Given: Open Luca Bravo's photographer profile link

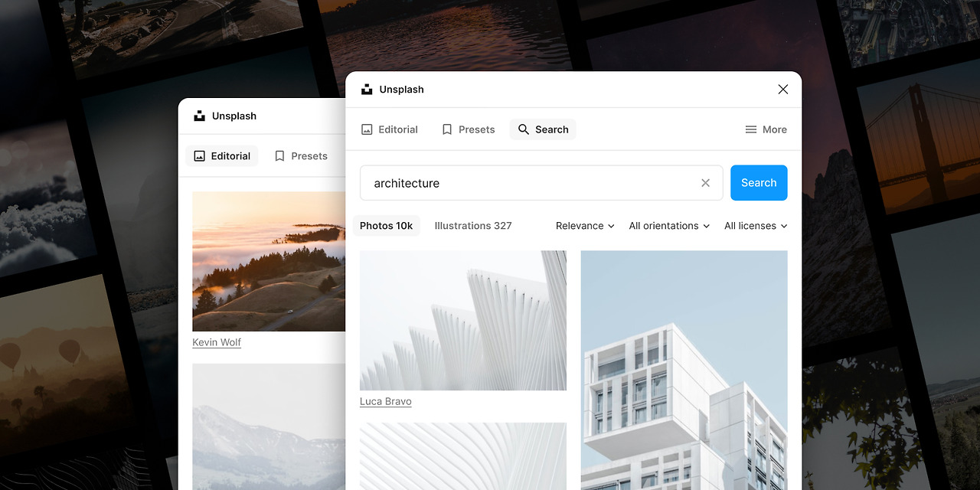Looking at the screenshot, I should 385,400.
